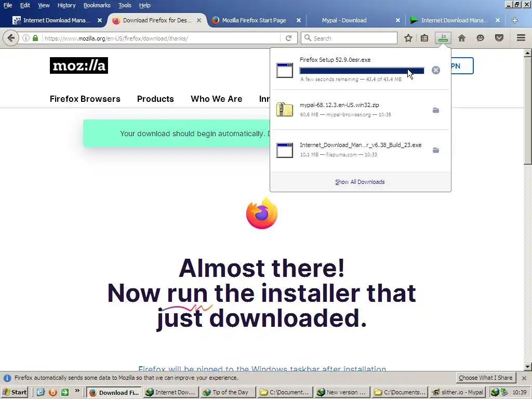Close the Mypal - Download tab
The image size is (532, 399).
click(x=398, y=20)
